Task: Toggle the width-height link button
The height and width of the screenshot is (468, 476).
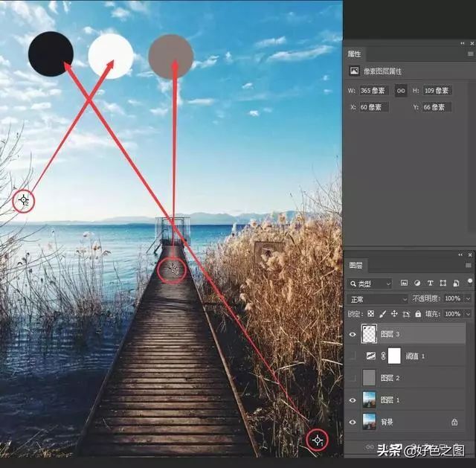Action: coord(400,91)
